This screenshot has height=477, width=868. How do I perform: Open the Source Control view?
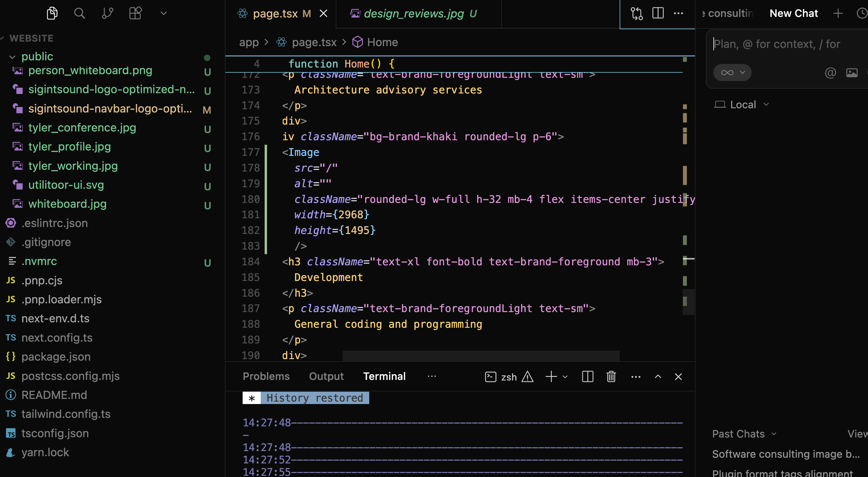click(107, 13)
